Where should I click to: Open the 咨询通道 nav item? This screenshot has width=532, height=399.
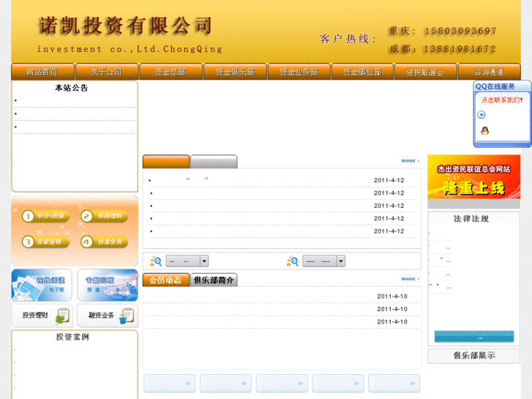click(x=489, y=72)
